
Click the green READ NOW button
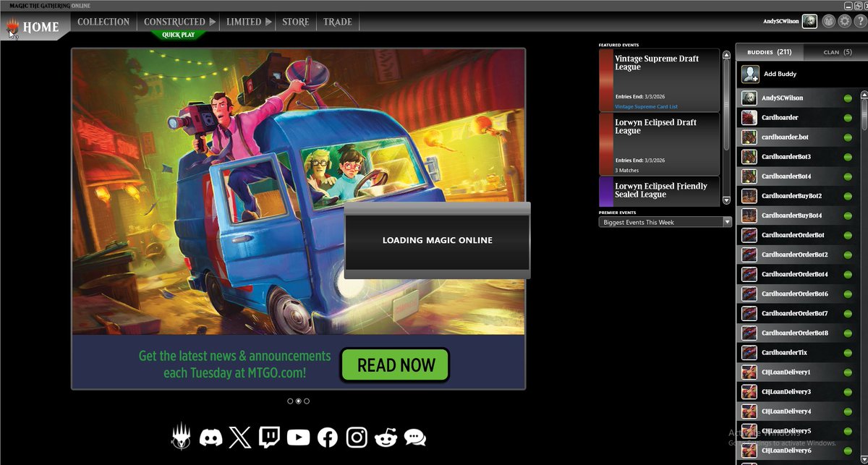pos(395,365)
